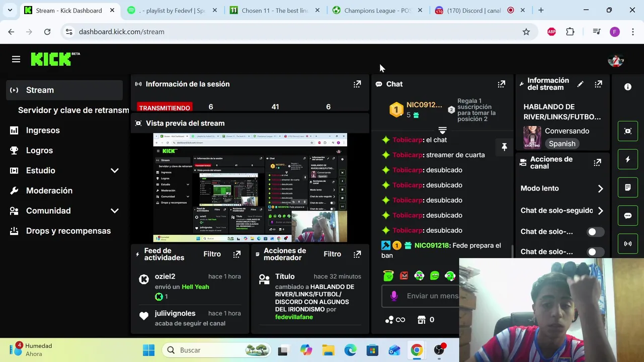644x362 pixels.
Task: Click the broadcast signal icon in right rail
Action: (x=628, y=244)
